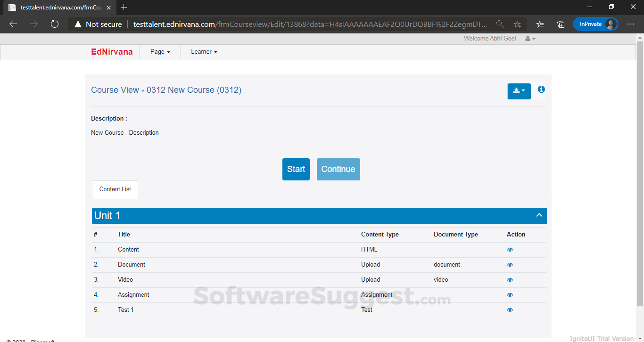This screenshot has width=644, height=342.
Task: Click the EdNirvana brand logo link
Action: [112, 52]
